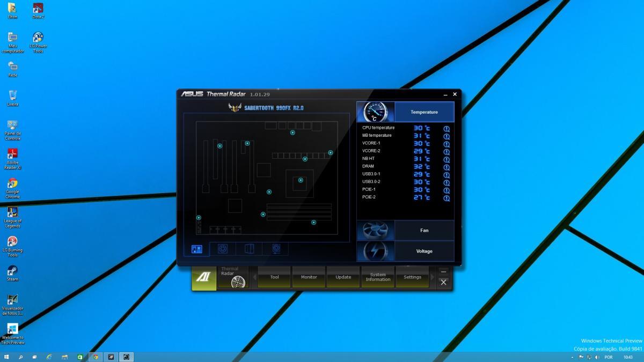Screen dimensions: 644x362
Task: Select the Lixeira recycle bin icon
Action: click(x=12, y=98)
